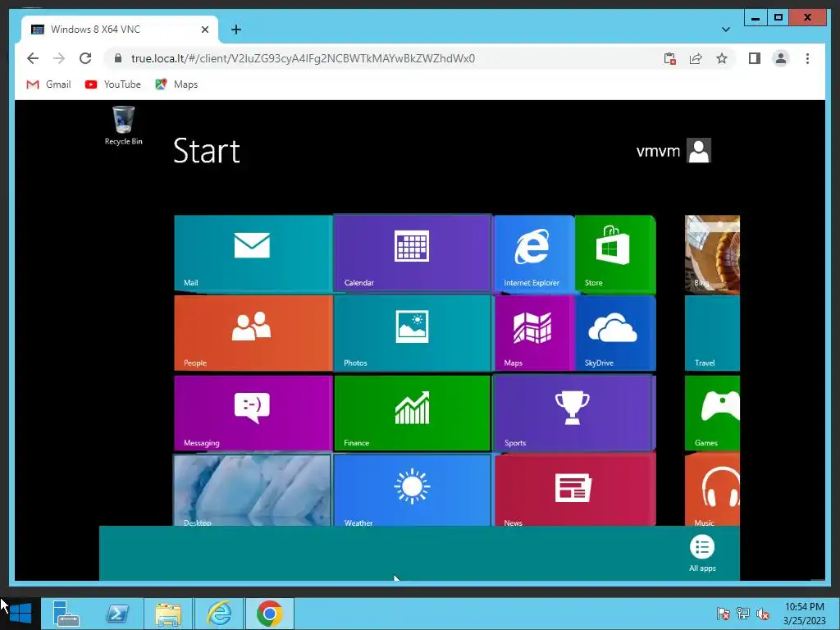Open the SkyDrive tile
The width and height of the screenshot is (840, 630).
tap(615, 333)
